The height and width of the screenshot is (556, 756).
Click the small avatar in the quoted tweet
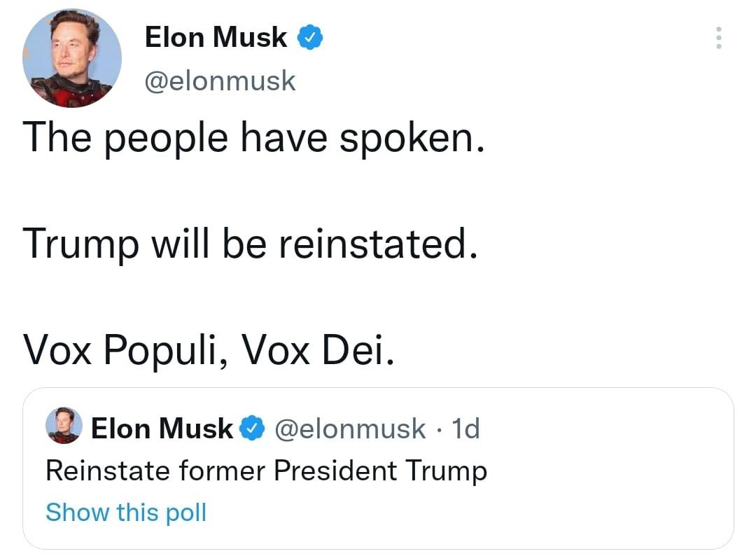pos(64,426)
